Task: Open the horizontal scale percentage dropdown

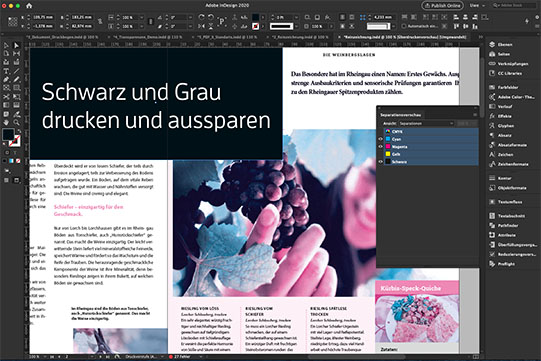Action: coord(141,17)
